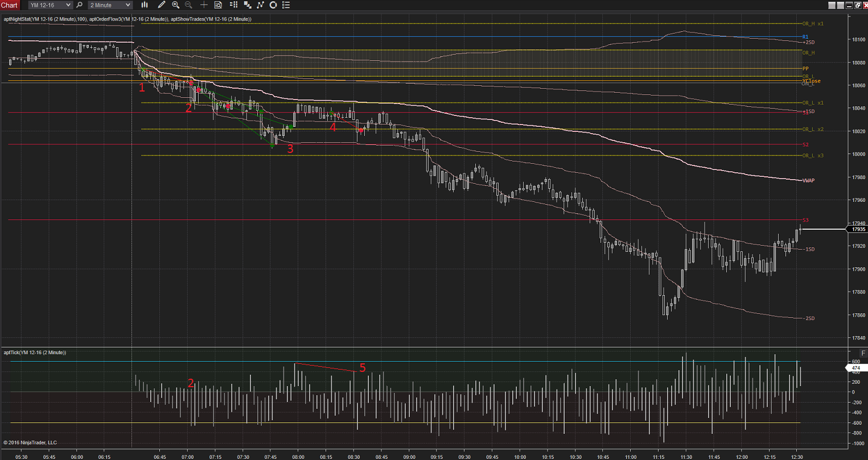Click the 18100 price axis label

click(859, 39)
